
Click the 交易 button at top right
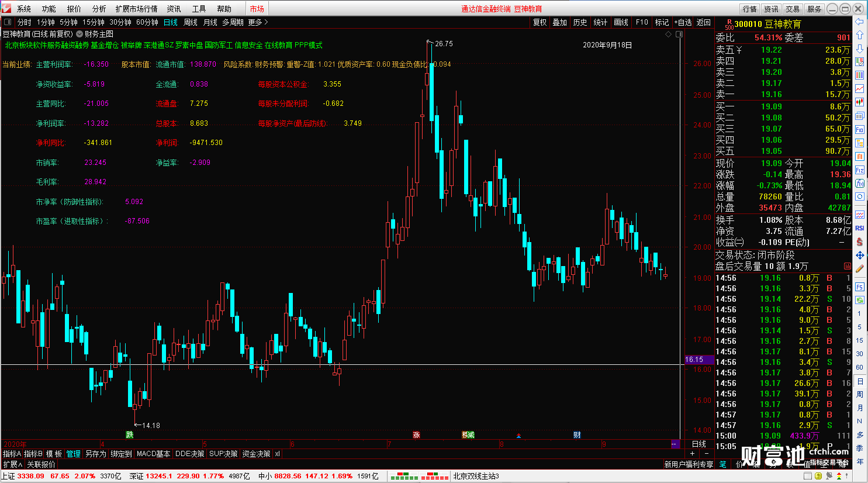793,9
